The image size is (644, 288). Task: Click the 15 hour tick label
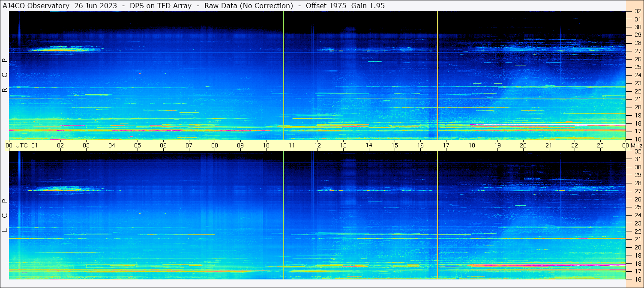point(395,145)
